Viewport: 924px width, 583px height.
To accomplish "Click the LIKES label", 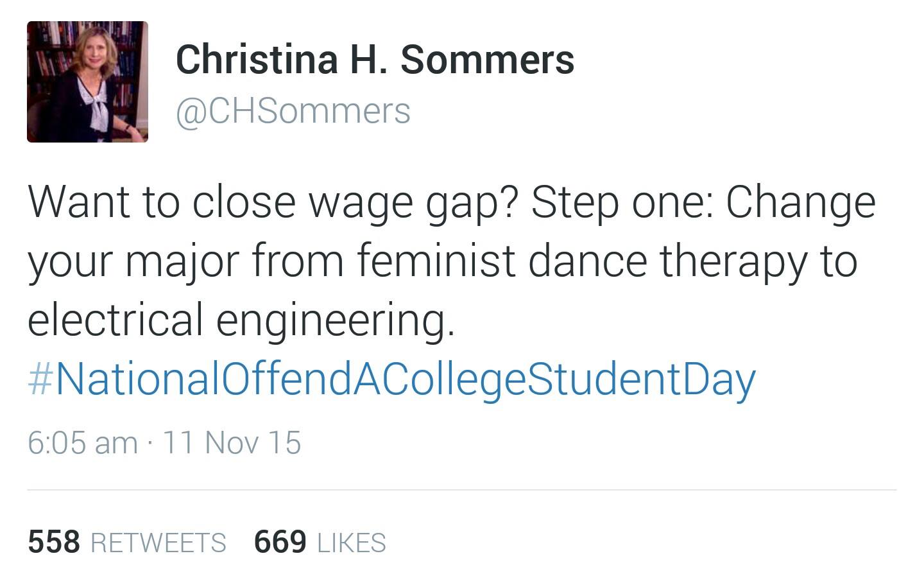I will point(352,543).
